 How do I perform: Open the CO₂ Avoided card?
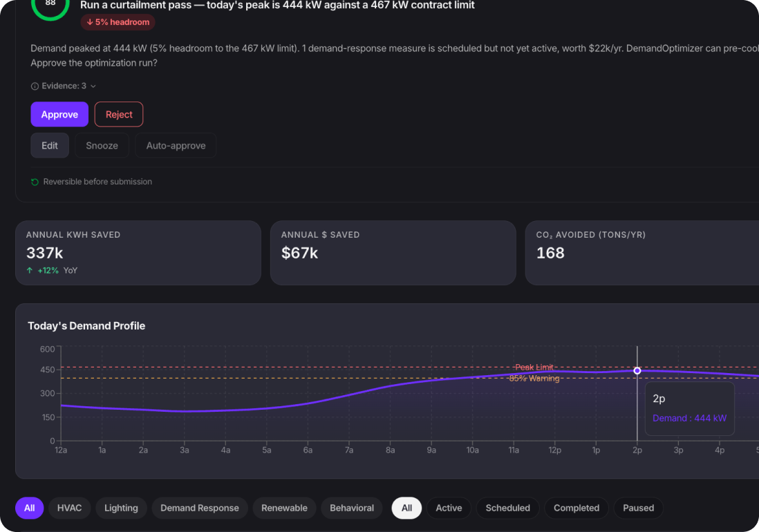pos(642,253)
